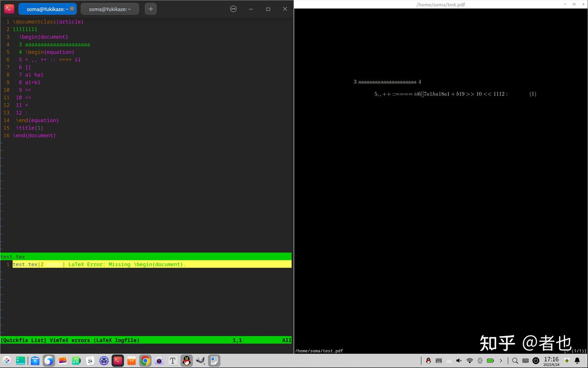Screen dimensions: 588x368
Task: Open the music player in the dock
Action: pos(76,361)
